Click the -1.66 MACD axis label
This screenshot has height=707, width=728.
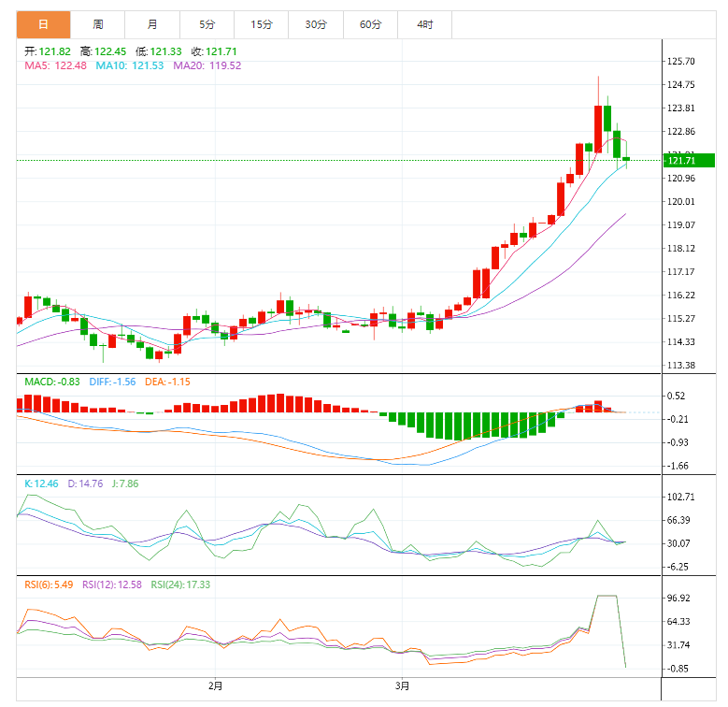coord(678,466)
